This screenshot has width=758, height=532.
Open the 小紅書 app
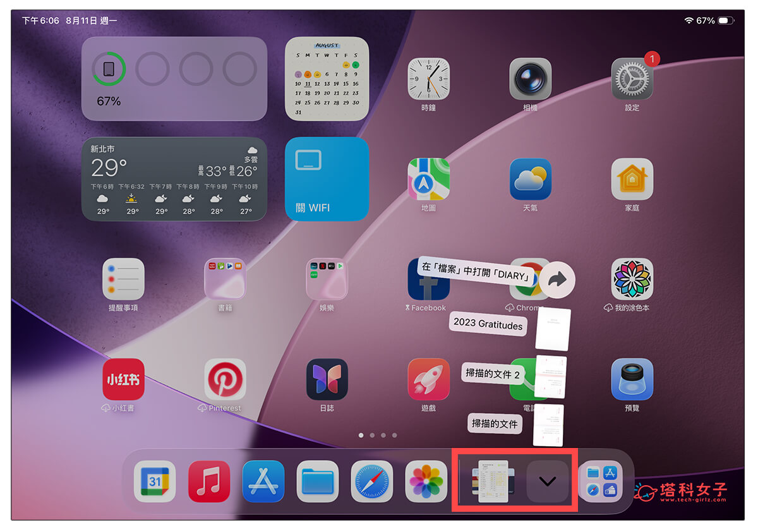pos(123,379)
